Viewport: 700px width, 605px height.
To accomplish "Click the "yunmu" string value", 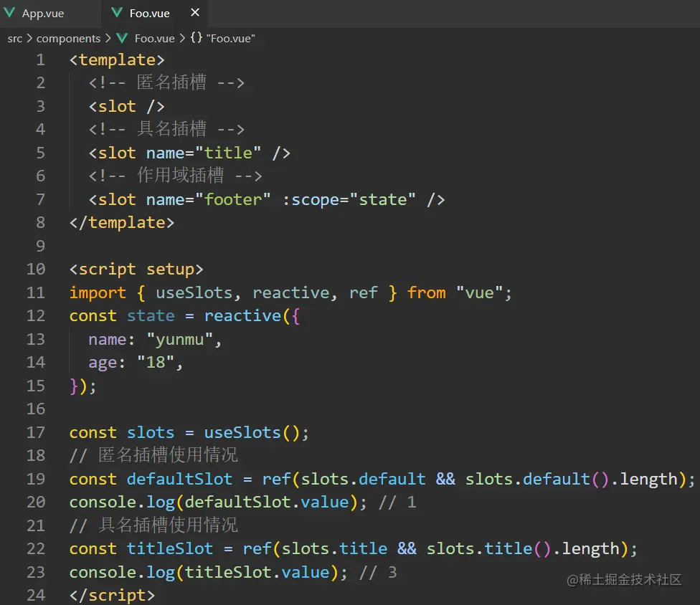I will 180,340.
